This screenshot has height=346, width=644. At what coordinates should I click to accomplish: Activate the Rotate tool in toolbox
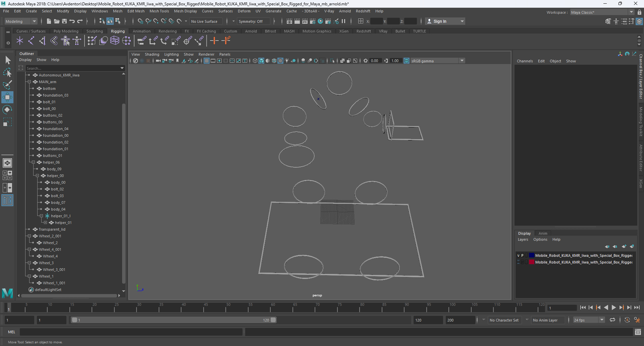(x=7, y=110)
